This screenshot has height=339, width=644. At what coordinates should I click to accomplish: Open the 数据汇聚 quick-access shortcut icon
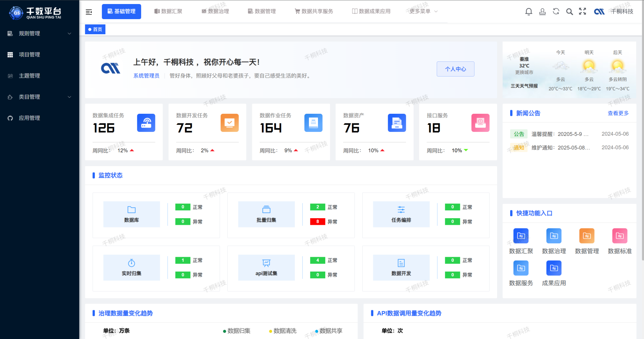[x=521, y=236]
